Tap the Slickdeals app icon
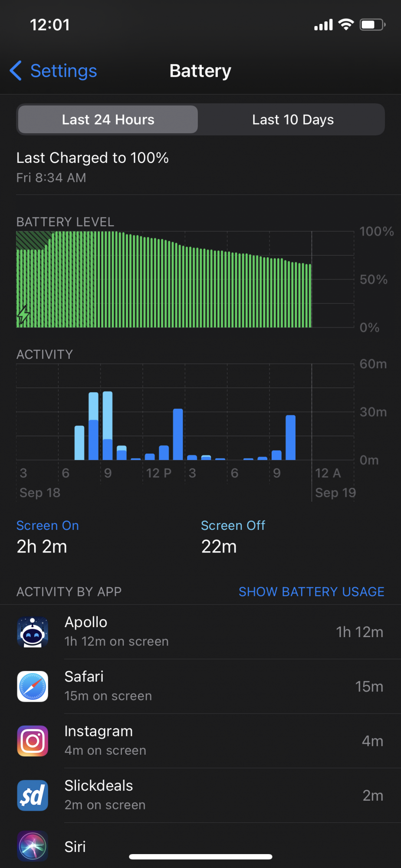 click(x=33, y=796)
